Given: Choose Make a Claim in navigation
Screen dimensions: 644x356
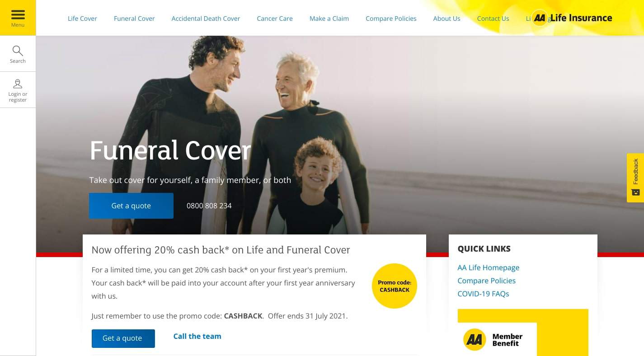Looking at the screenshot, I should [329, 19].
